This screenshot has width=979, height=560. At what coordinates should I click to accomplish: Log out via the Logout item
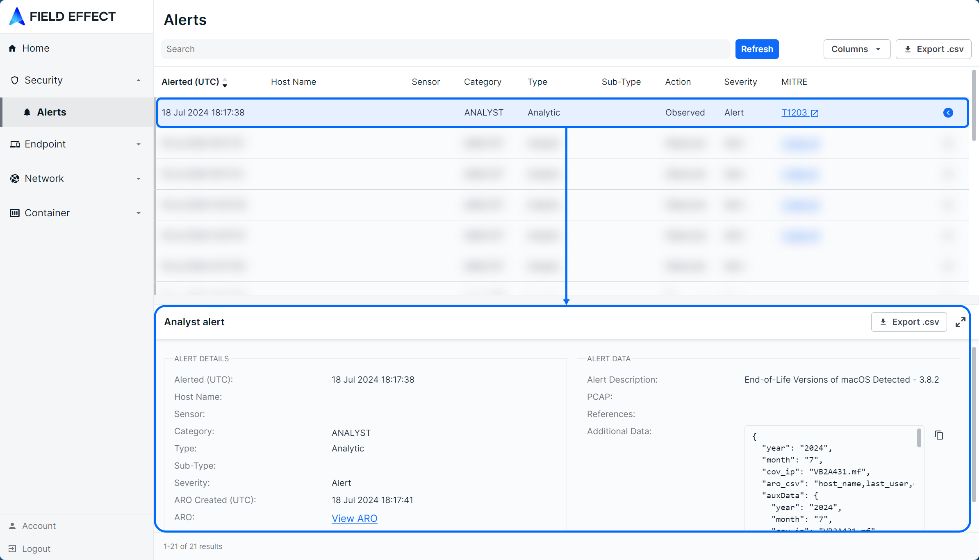tap(36, 549)
